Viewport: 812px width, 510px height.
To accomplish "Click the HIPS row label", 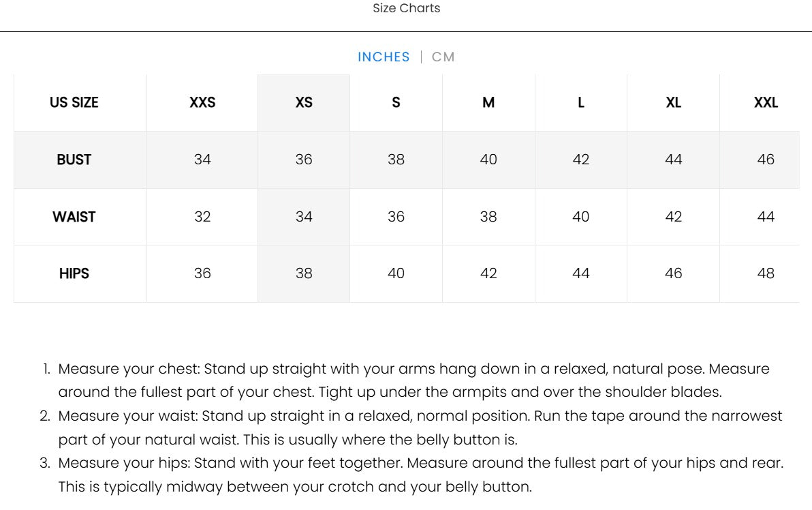I will tap(74, 273).
